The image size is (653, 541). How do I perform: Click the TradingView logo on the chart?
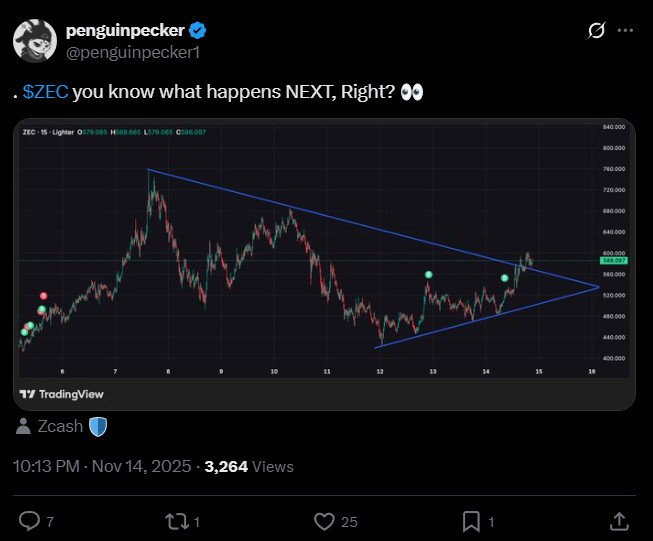(62, 393)
